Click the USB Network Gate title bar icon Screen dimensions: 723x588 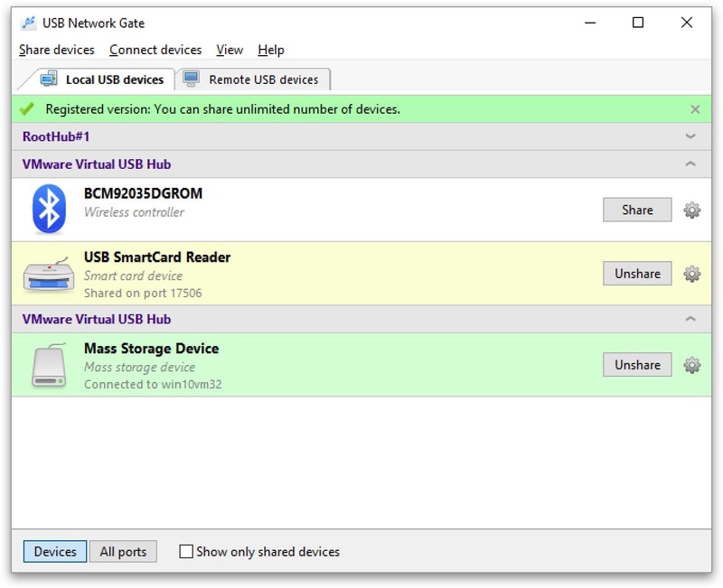point(29,23)
